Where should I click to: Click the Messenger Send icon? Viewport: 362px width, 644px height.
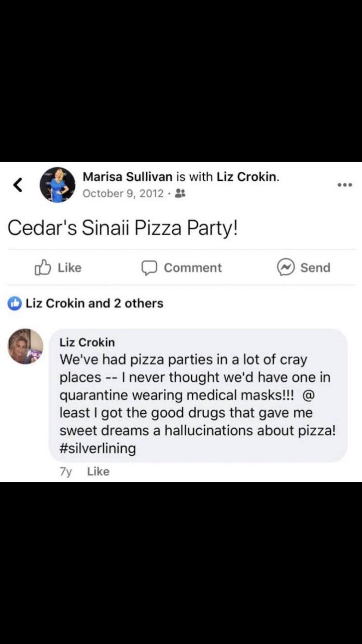(285, 267)
